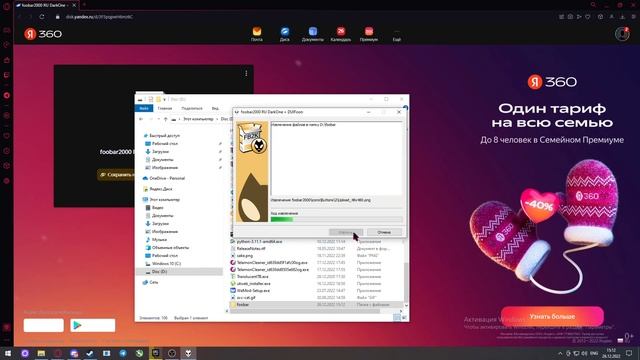Viewport: 640px width, 360px height.
Task: Click Отмена in the foobar2000 installer
Action: (x=384, y=232)
